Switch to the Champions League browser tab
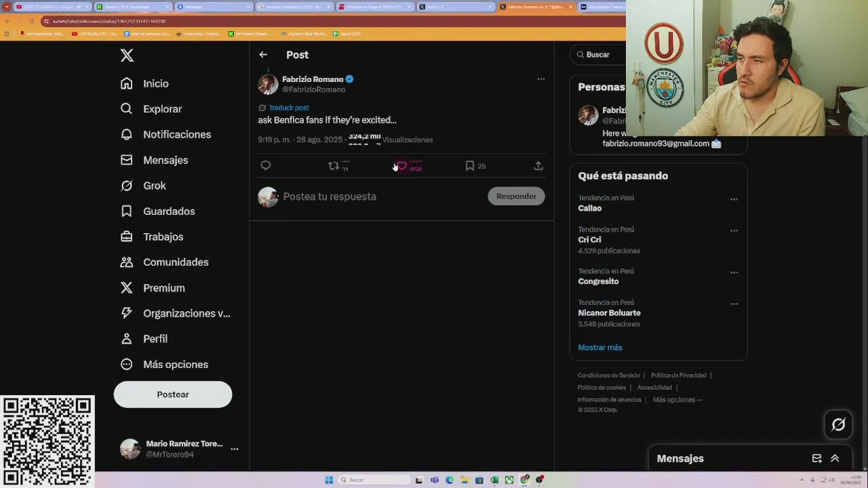The height and width of the screenshot is (488, 868). click(x=374, y=7)
